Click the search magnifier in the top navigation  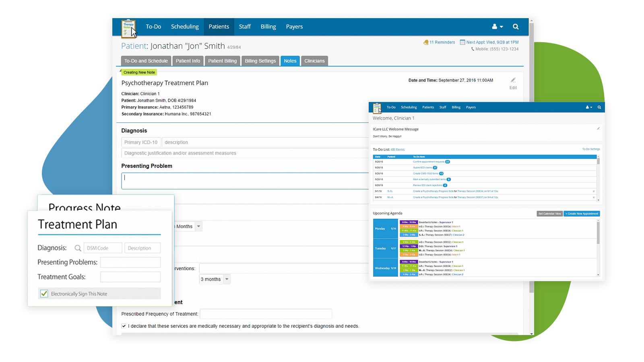[516, 27]
